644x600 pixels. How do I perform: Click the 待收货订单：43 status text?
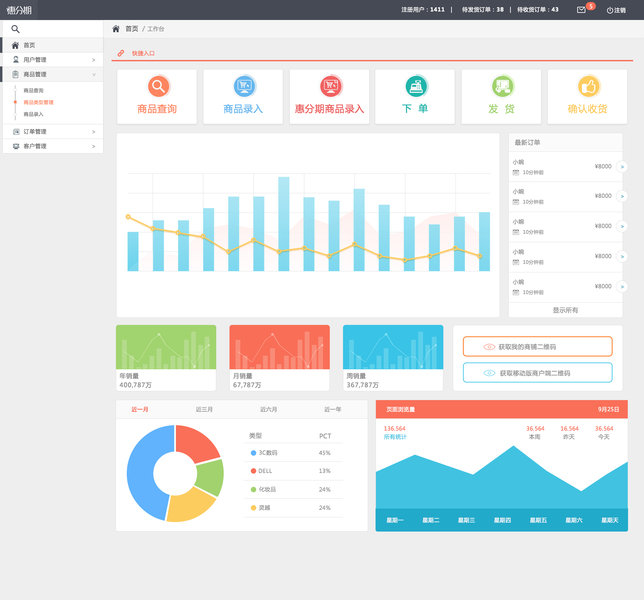538,9
